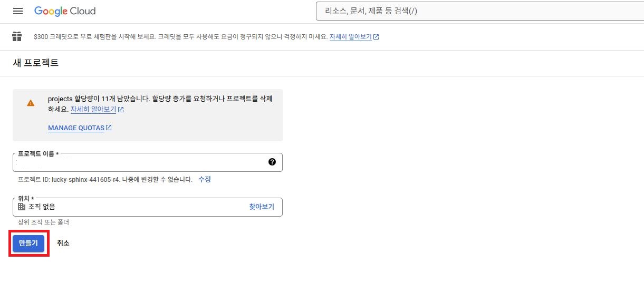The image size is (644, 292).
Task: Click into the 프로젝트 이름 field
Action: [x=140, y=162]
